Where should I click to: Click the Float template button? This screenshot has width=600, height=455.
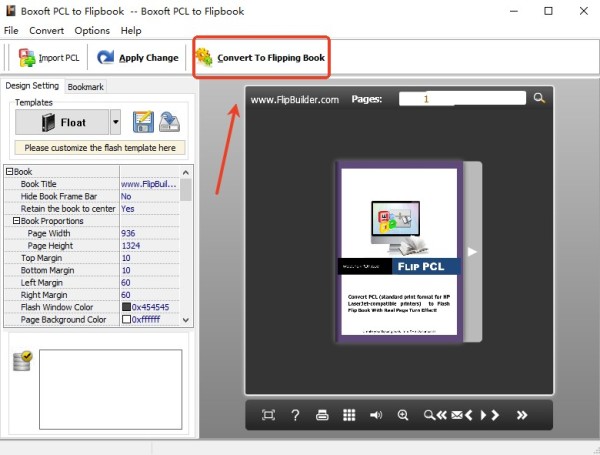62,122
